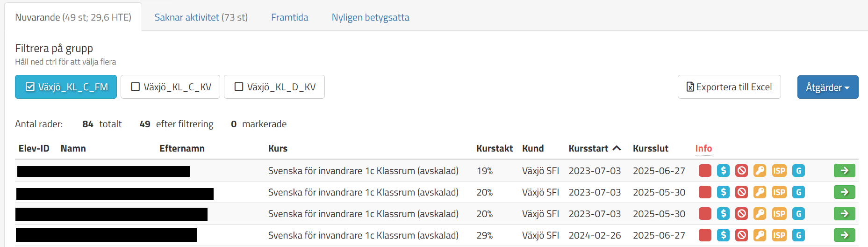Viewport: 868px width, 247px height.
Task: Check the Växjö_KL_D_KV group filter
Action: pos(274,87)
